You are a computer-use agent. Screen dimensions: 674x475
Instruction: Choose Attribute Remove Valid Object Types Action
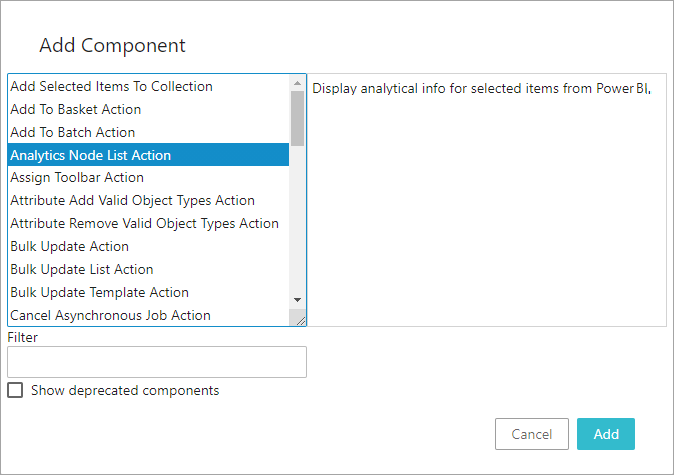pyautogui.click(x=144, y=224)
